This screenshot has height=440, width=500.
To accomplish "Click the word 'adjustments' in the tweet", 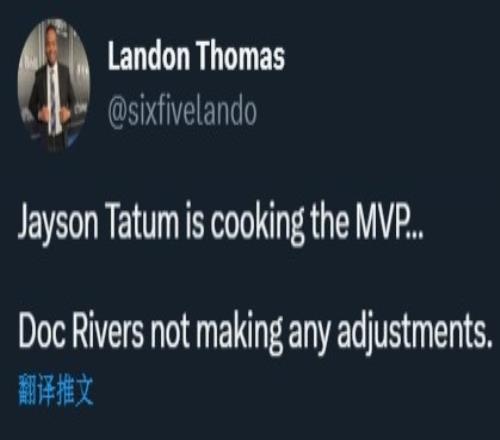I will coord(414,333).
